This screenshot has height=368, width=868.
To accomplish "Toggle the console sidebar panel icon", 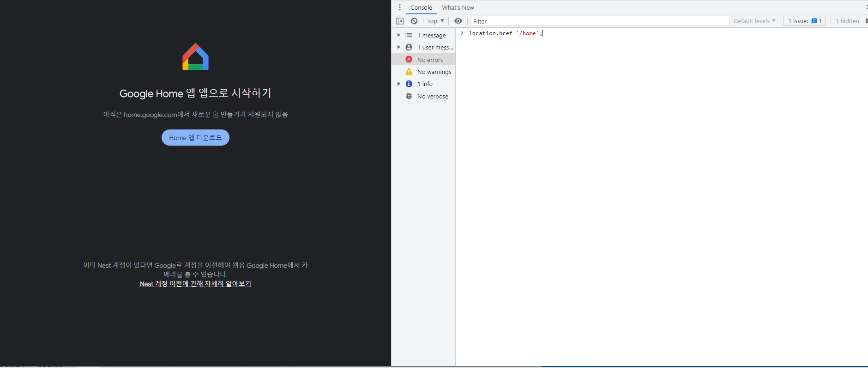I will 400,21.
